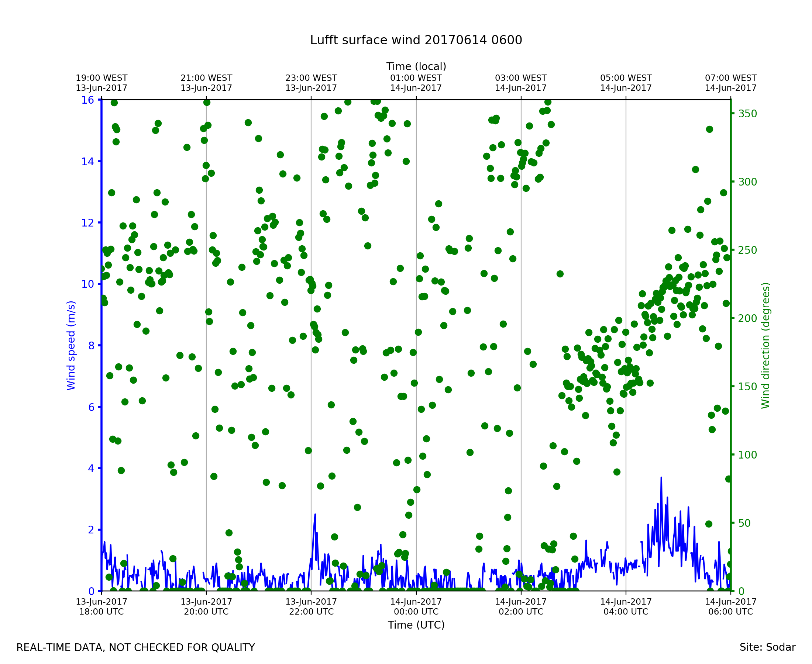812x664 pixels.
Task: Click the 'Time (UTC)' bottom axis label
Action: pos(416,625)
